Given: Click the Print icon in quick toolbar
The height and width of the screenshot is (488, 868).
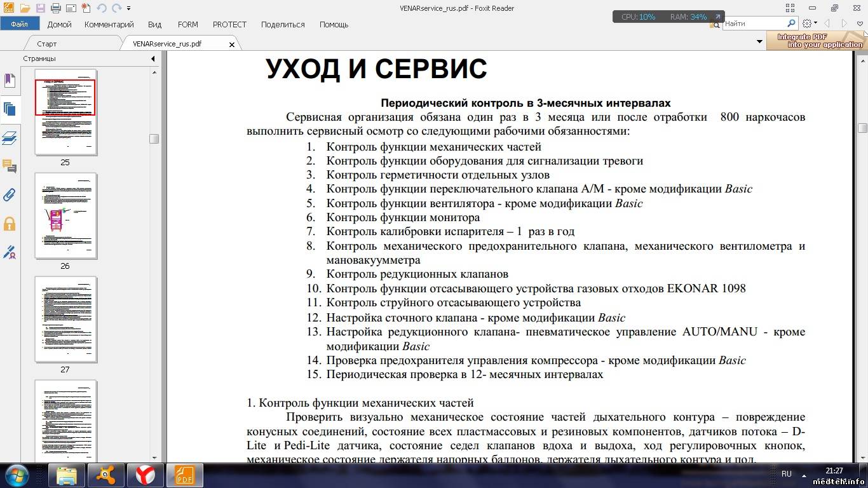Looking at the screenshot, I should pos(55,8).
